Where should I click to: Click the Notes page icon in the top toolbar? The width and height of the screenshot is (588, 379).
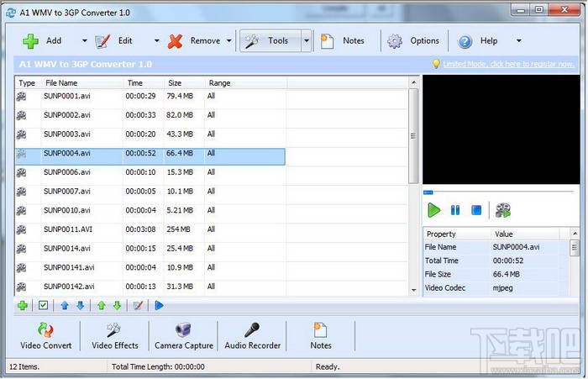tap(328, 41)
